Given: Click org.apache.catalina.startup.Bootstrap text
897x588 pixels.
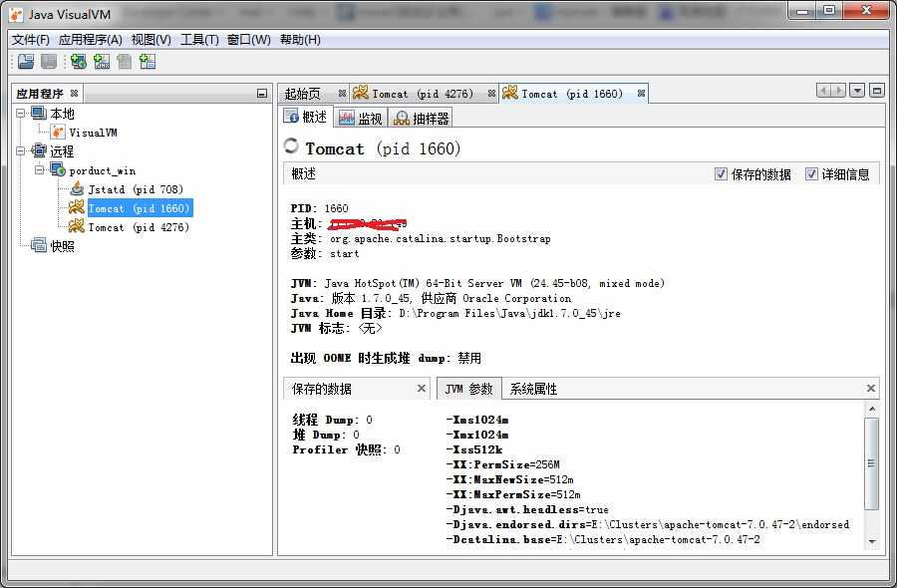Looking at the screenshot, I should [x=441, y=238].
